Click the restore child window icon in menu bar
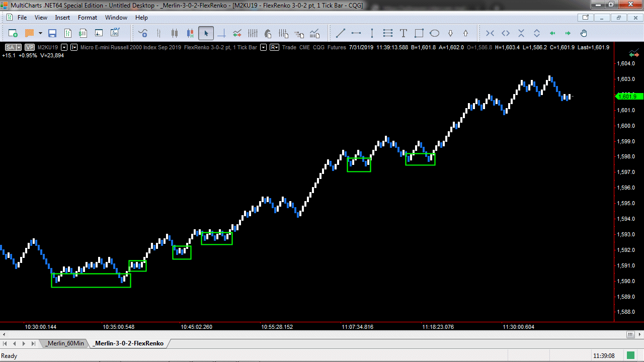Screen dimensions: 644x362 619,17
